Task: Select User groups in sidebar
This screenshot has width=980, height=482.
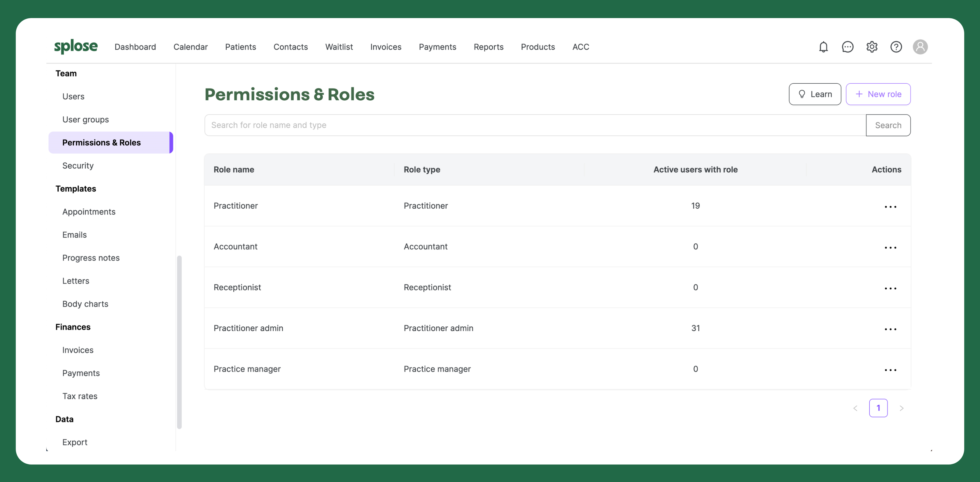Action: click(x=85, y=119)
